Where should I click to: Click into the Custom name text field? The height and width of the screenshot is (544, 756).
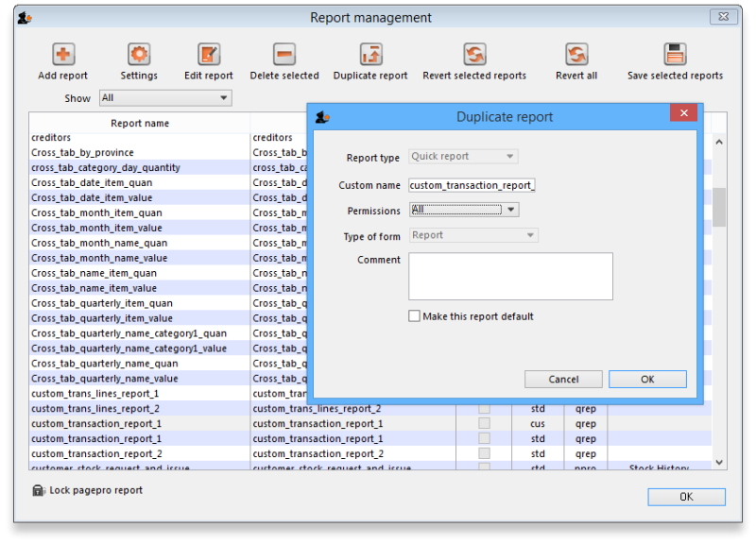[472, 185]
